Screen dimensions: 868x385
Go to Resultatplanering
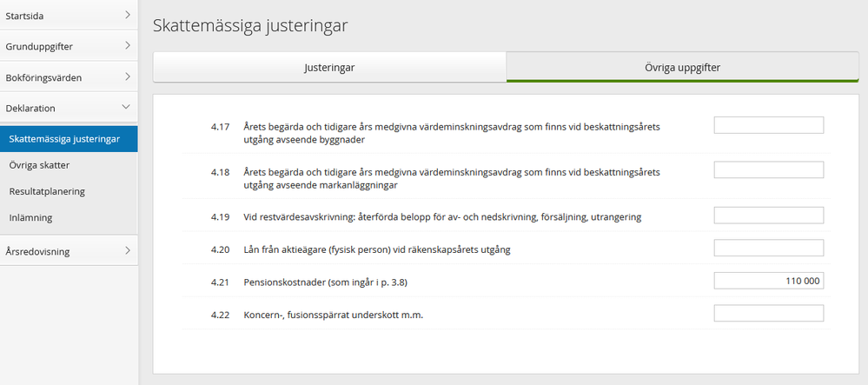click(x=47, y=191)
